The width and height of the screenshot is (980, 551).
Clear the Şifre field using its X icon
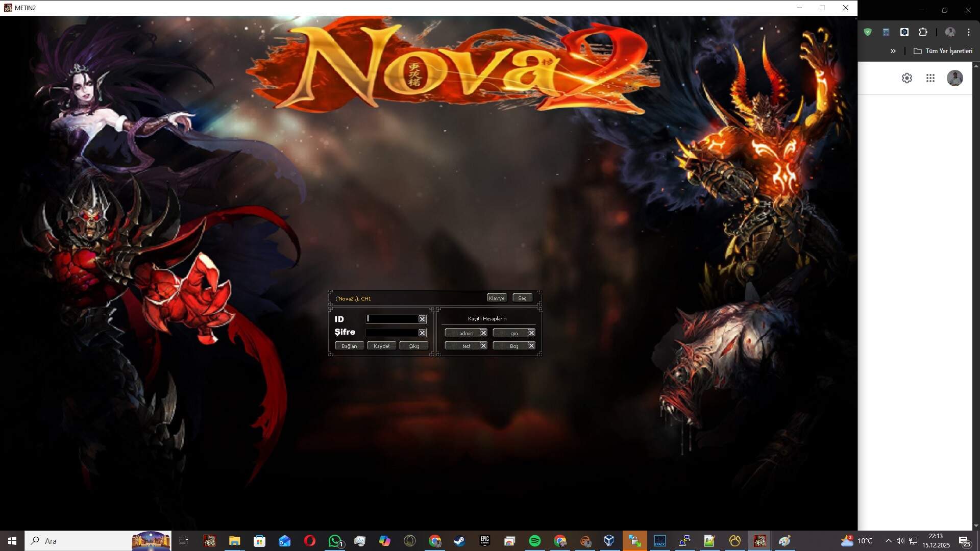coord(423,333)
